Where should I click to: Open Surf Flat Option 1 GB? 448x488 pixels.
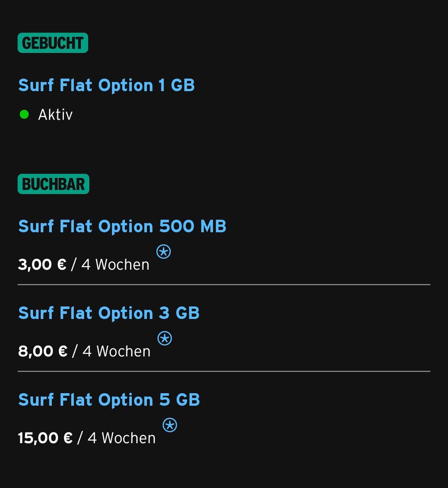coord(107,85)
